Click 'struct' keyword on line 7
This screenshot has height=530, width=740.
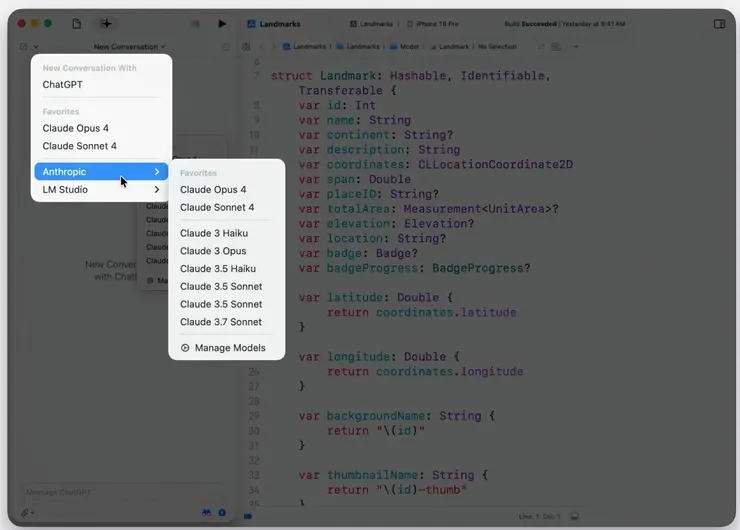291,76
